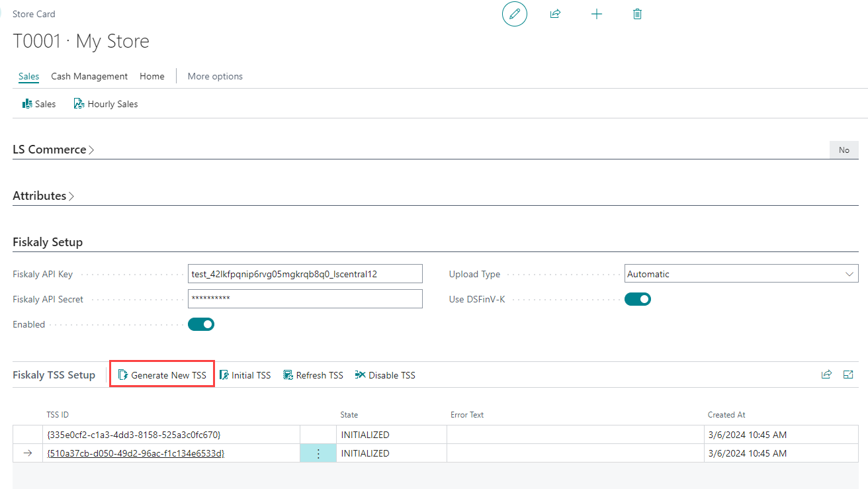Expand the LS Commerce section
The height and width of the screenshot is (489, 868).
click(x=54, y=150)
